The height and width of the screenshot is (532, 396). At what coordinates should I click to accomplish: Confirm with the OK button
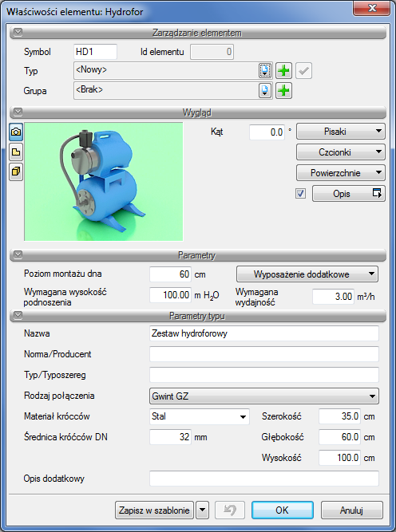pyautogui.click(x=282, y=510)
